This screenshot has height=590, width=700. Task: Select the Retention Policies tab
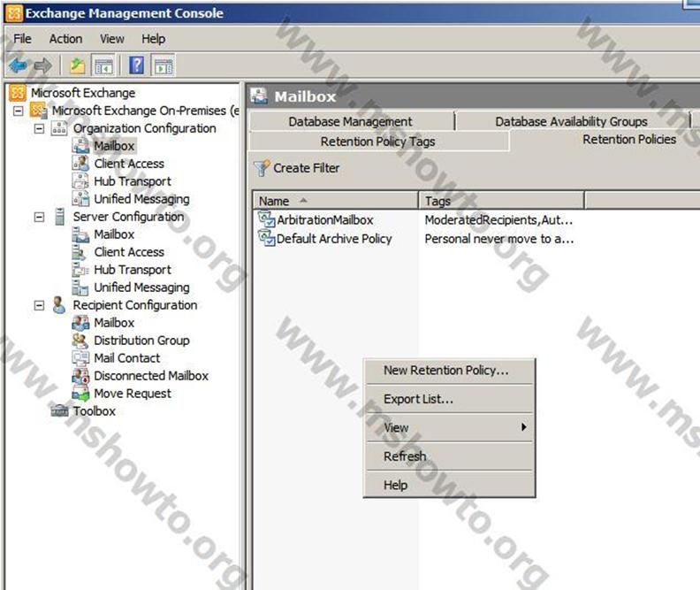[x=629, y=140]
